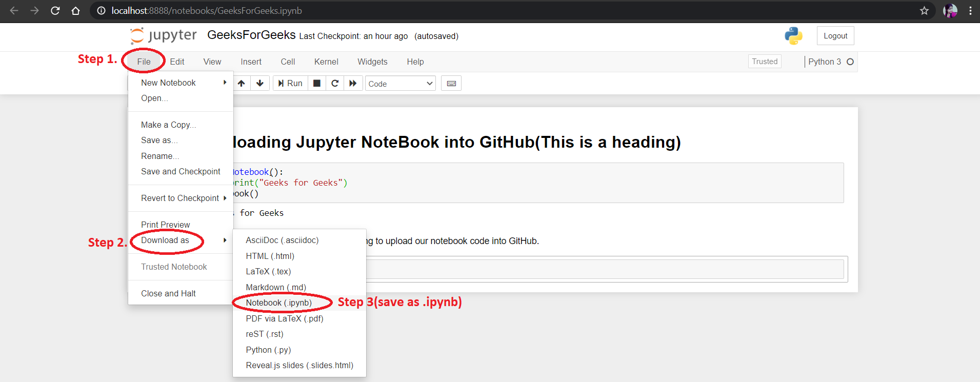Click Save and Checkpoint
980x382 pixels.
pos(181,171)
